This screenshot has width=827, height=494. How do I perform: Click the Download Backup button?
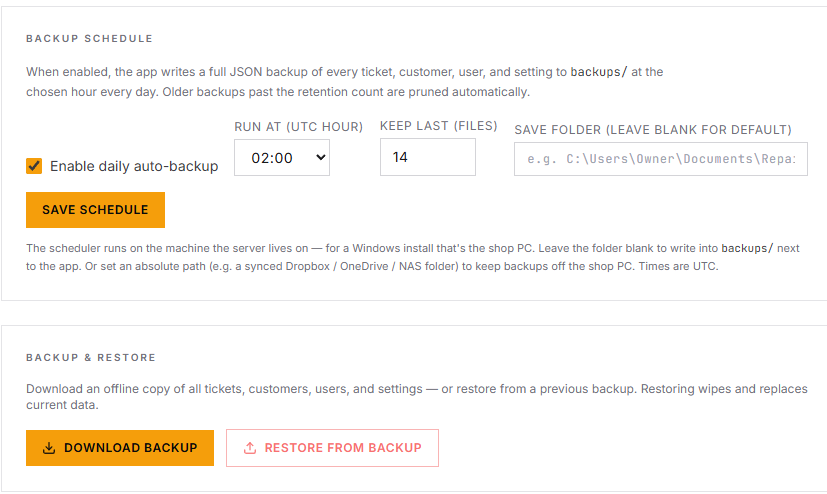coord(120,448)
